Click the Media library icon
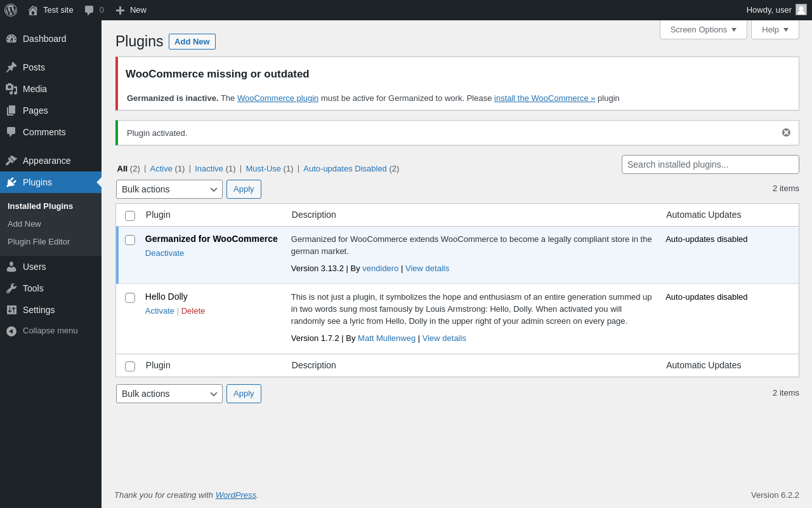 point(11,89)
